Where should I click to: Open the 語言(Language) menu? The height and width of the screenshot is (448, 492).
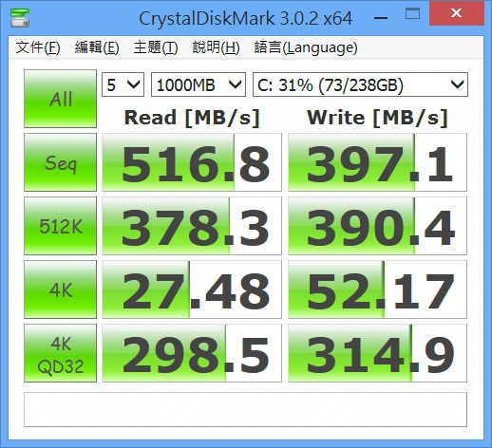306,47
